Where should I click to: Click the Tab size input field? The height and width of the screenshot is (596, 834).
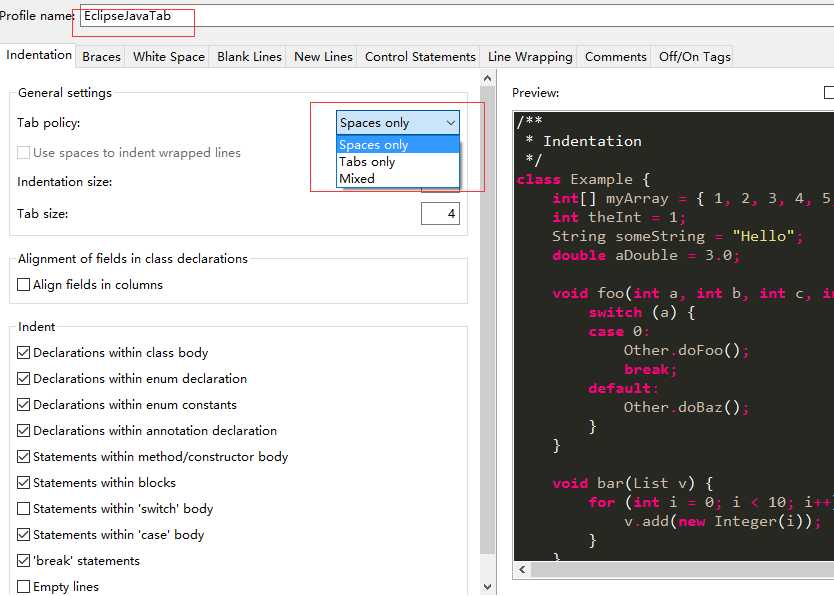(x=440, y=214)
